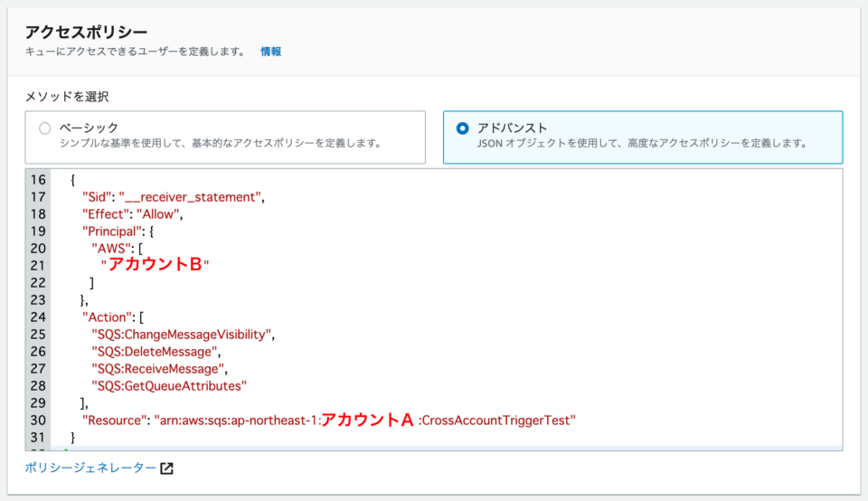Viewport: 868px width, 501px height.
Task: Click the external link icon beside ポリシージェネレーター
Action: pyautogui.click(x=166, y=468)
